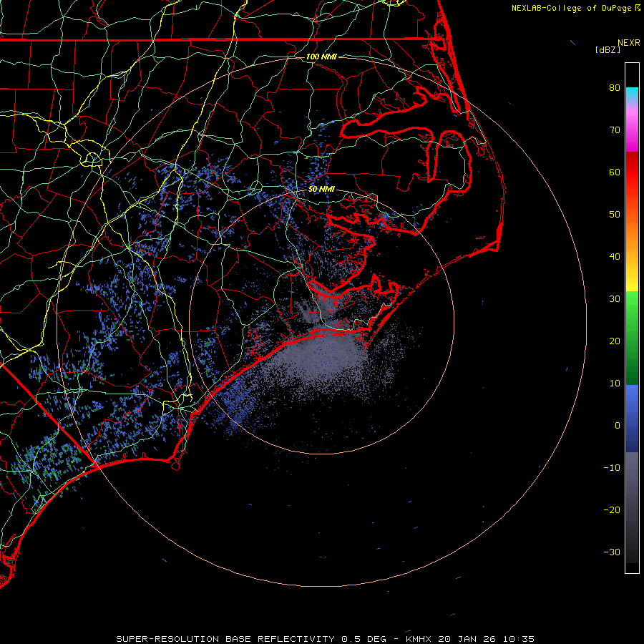
Task: Click the small circular highway loop on the map
Action: [92, 158]
